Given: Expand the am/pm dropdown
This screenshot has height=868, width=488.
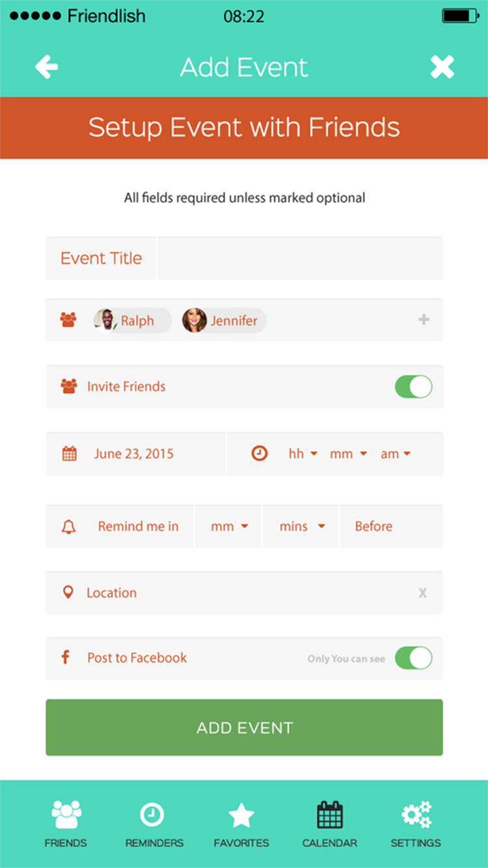Looking at the screenshot, I should tap(396, 454).
